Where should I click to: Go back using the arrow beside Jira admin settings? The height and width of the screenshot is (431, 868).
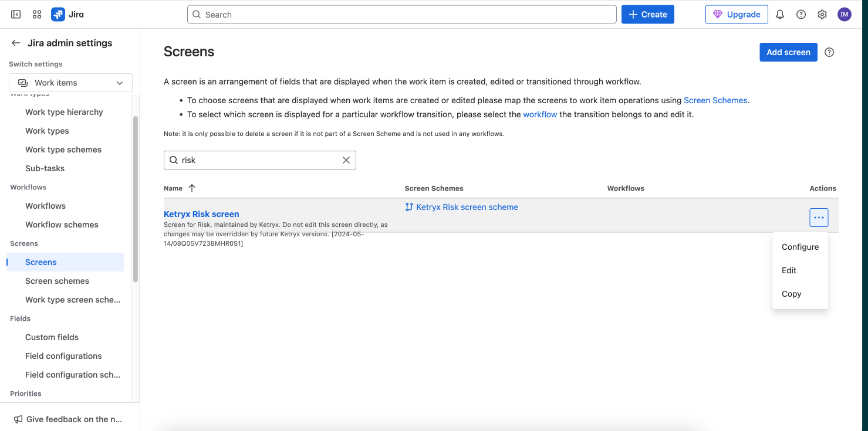[x=16, y=43]
